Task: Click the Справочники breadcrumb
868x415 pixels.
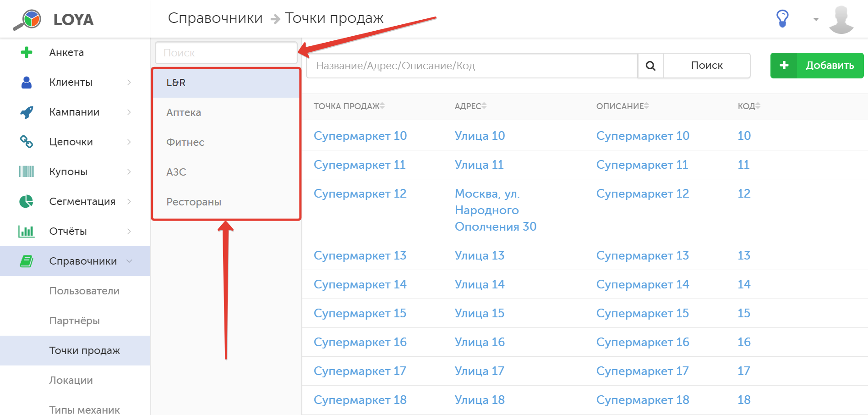Action: click(215, 18)
